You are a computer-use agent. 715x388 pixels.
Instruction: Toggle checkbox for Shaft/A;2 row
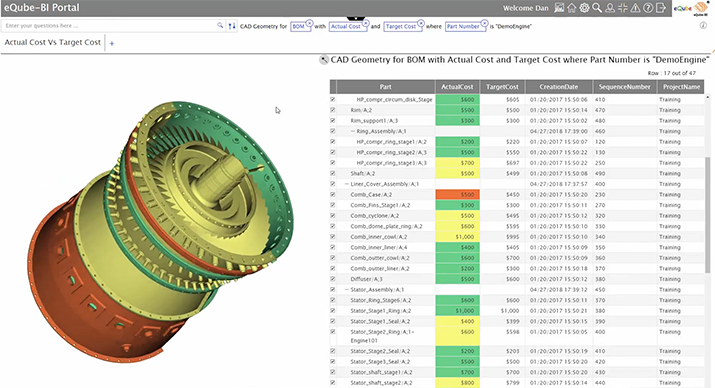click(332, 173)
